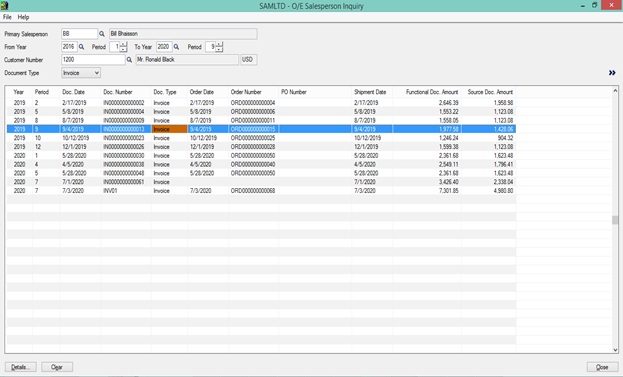This screenshot has width=623, height=377.
Task: Adjust the To Year Period spinner
Action: [x=219, y=47]
